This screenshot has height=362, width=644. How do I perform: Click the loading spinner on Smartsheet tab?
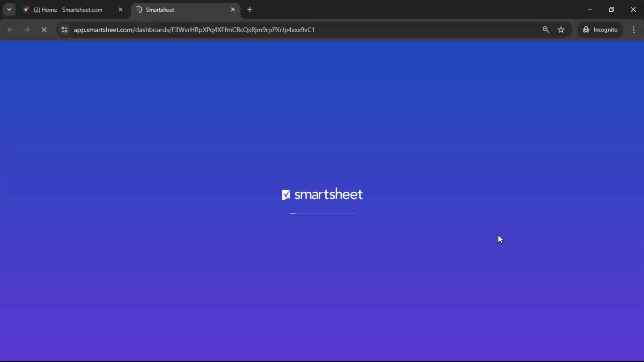point(139,9)
